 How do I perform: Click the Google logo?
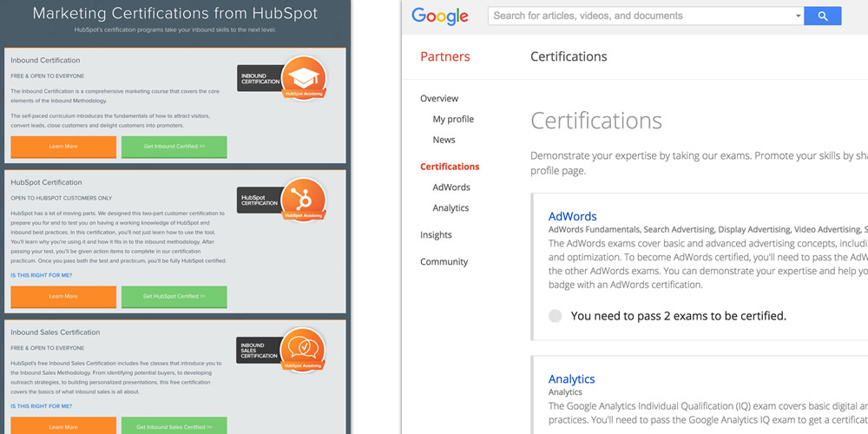(439, 16)
